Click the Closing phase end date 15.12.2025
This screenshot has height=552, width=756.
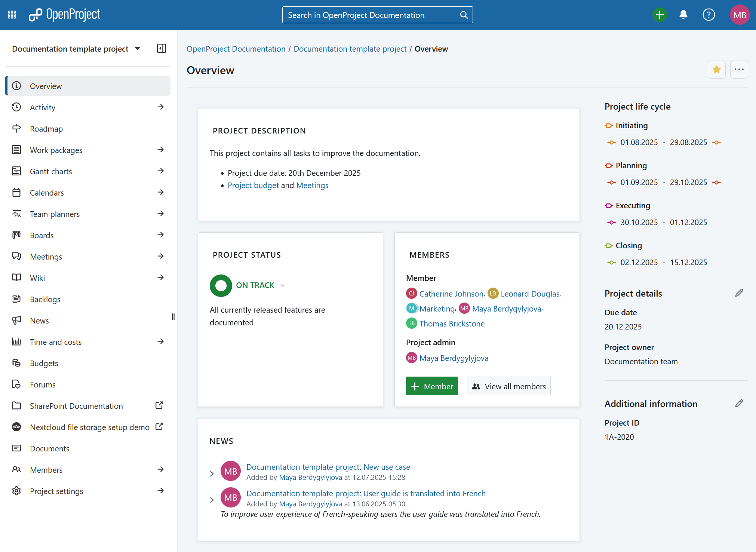tap(688, 263)
